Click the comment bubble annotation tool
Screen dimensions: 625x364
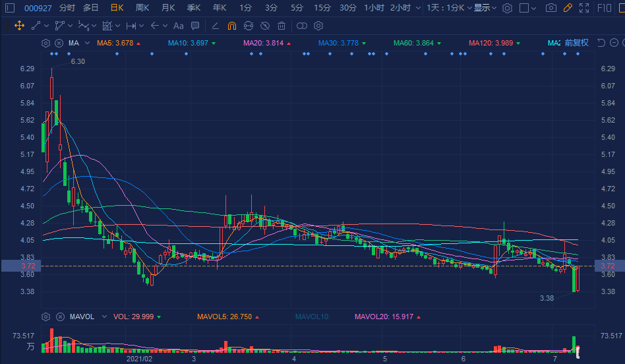click(195, 26)
